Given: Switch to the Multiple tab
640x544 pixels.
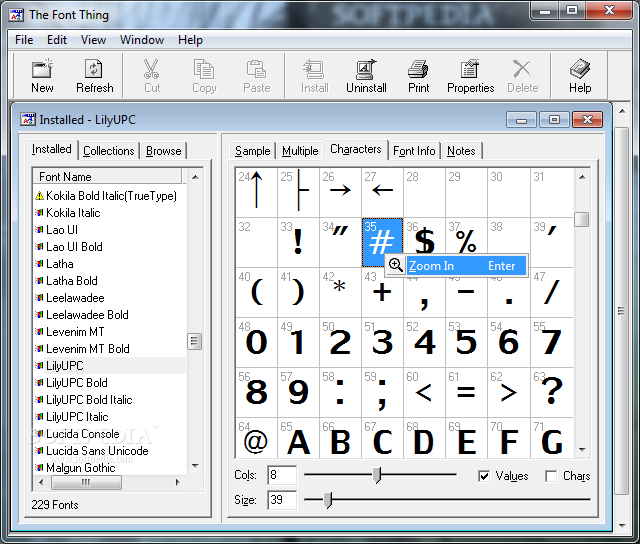Looking at the screenshot, I should click(x=300, y=151).
